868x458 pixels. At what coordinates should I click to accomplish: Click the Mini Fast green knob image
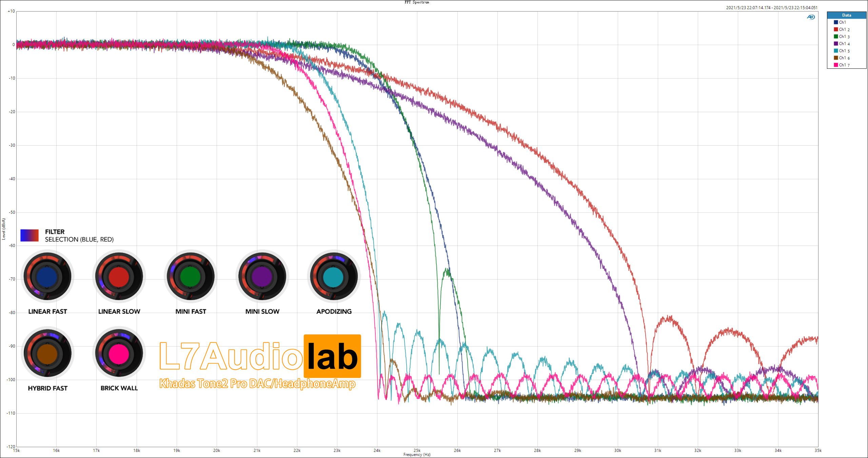tap(191, 276)
